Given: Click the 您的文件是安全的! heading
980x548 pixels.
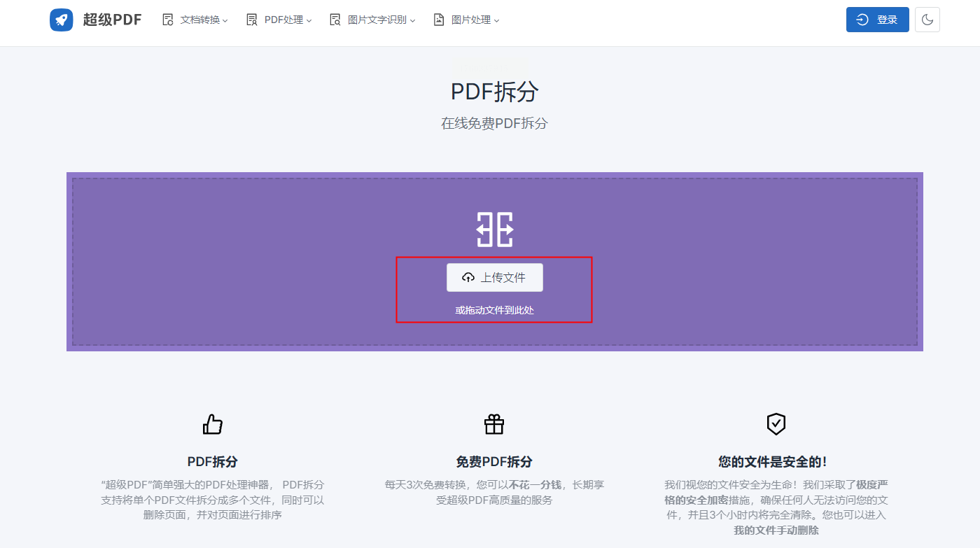Looking at the screenshot, I should (773, 462).
